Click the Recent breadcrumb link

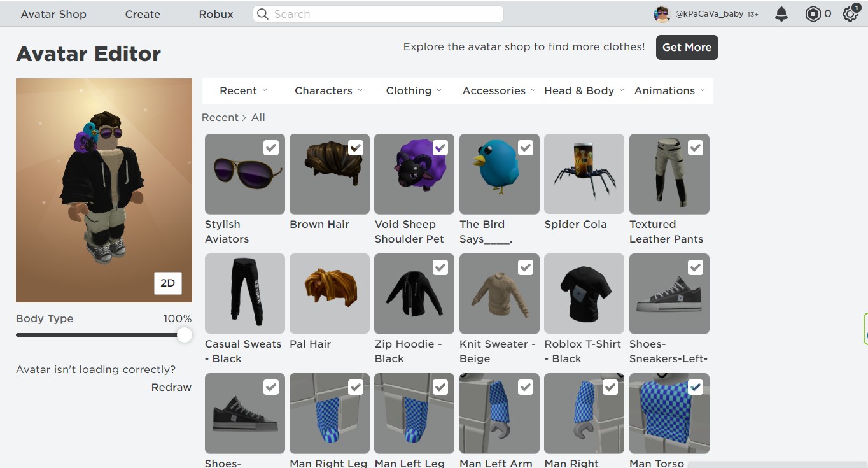(220, 117)
